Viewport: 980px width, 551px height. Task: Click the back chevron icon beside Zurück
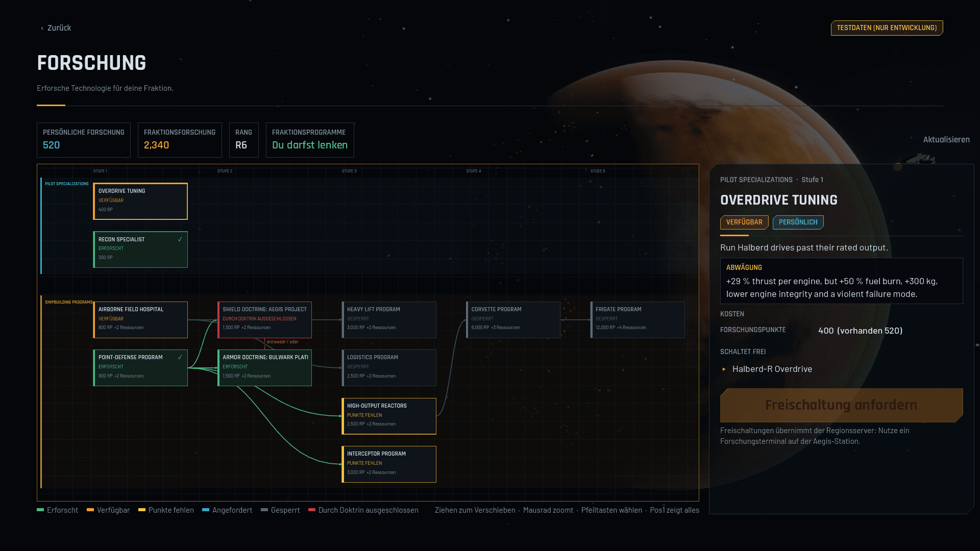[42, 29]
